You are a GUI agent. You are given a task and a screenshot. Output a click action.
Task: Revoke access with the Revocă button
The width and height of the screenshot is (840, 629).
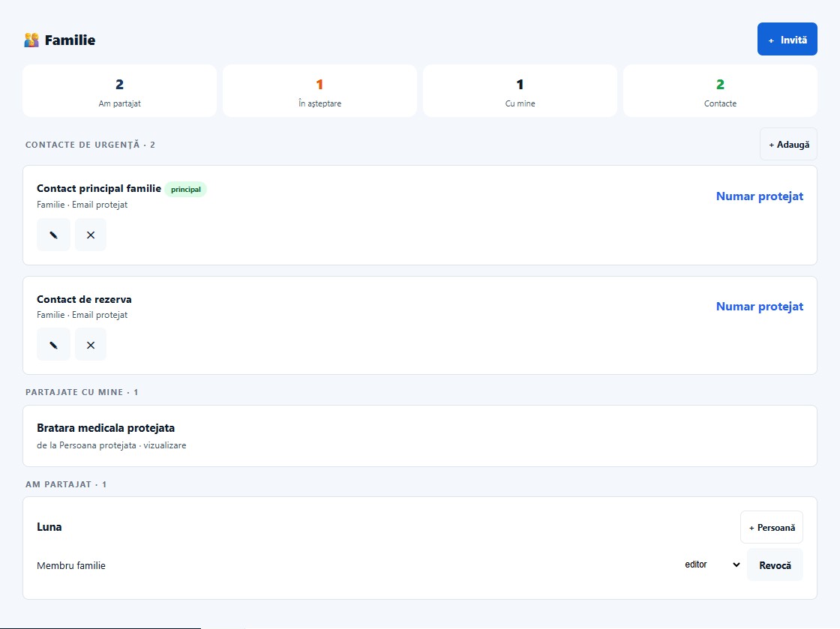pyautogui.click(x=775, y=565)
